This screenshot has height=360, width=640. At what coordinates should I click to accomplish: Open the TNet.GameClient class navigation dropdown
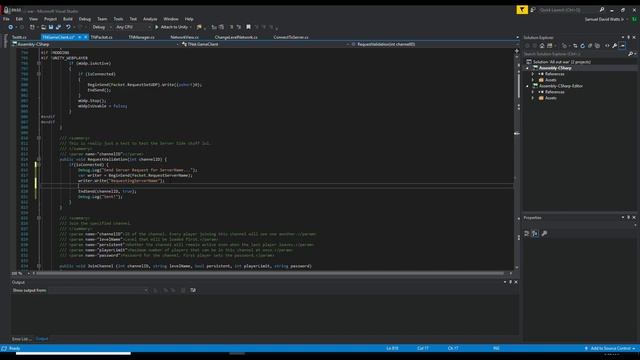[x=265, y=44]
